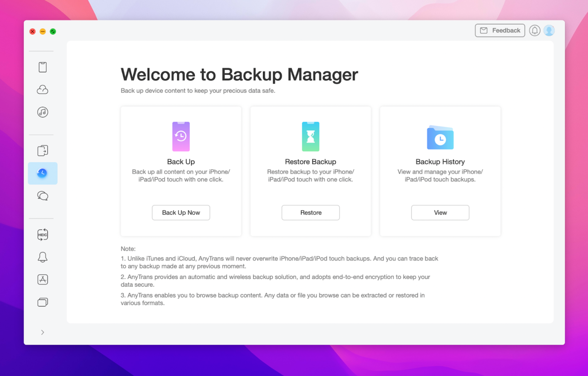
Task: Click the 'Restore Backup' card title
Action: tap(311, 162)
